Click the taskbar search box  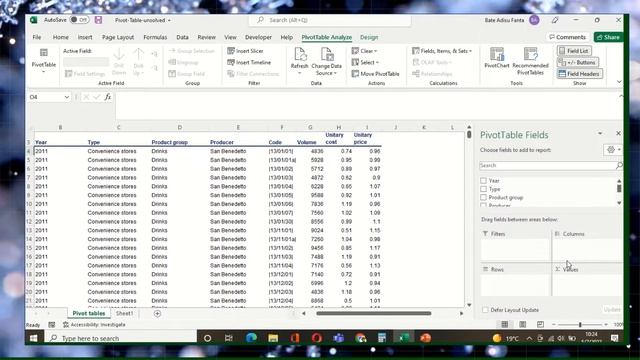[121, 338]
